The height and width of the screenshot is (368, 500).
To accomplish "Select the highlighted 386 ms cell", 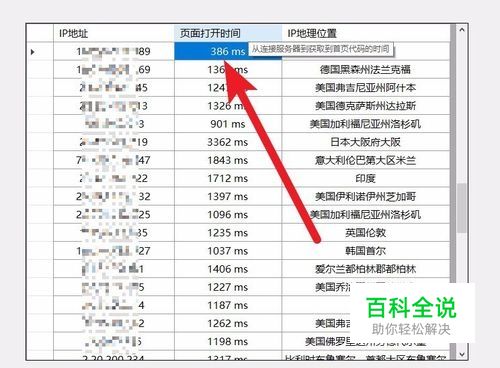I will pos(228,51).
